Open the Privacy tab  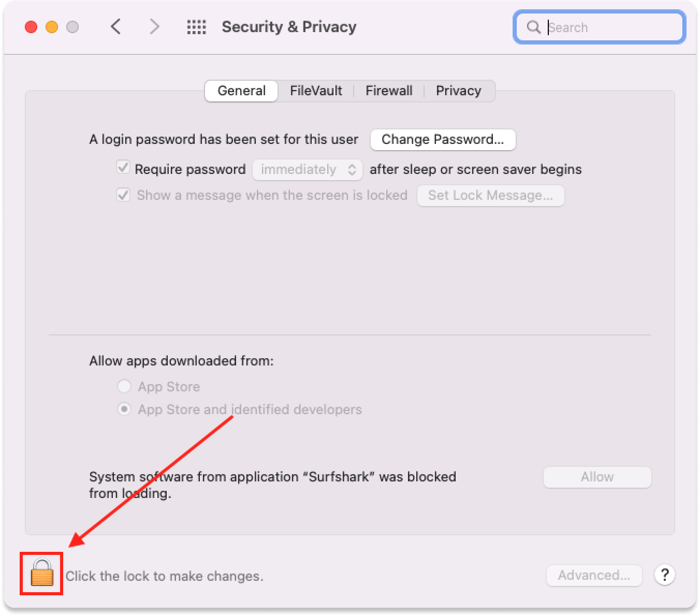458,91
